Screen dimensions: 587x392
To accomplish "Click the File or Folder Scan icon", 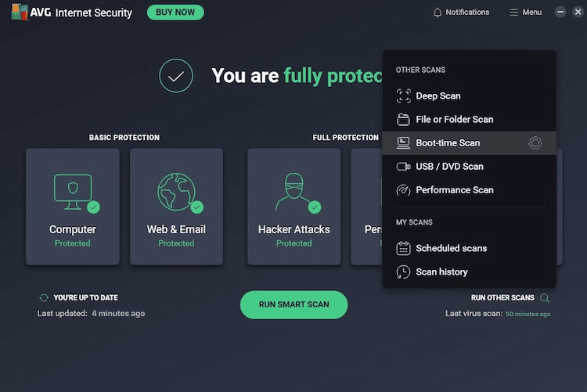I will (x=403, y=120).
